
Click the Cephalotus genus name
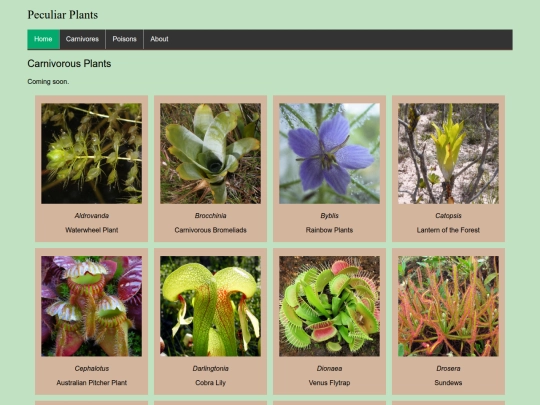pos(92,368)
